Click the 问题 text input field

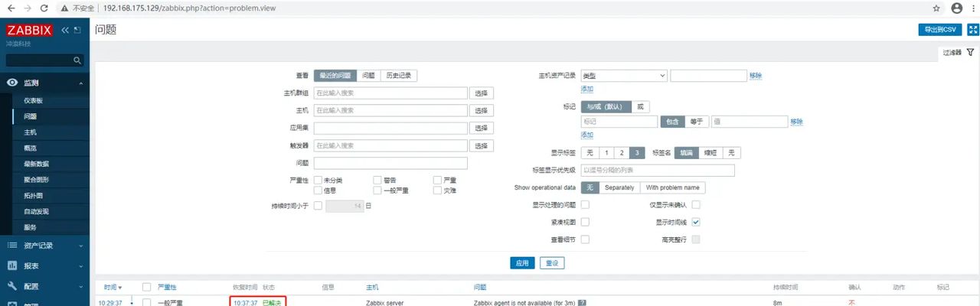click(x=390, y=163)
